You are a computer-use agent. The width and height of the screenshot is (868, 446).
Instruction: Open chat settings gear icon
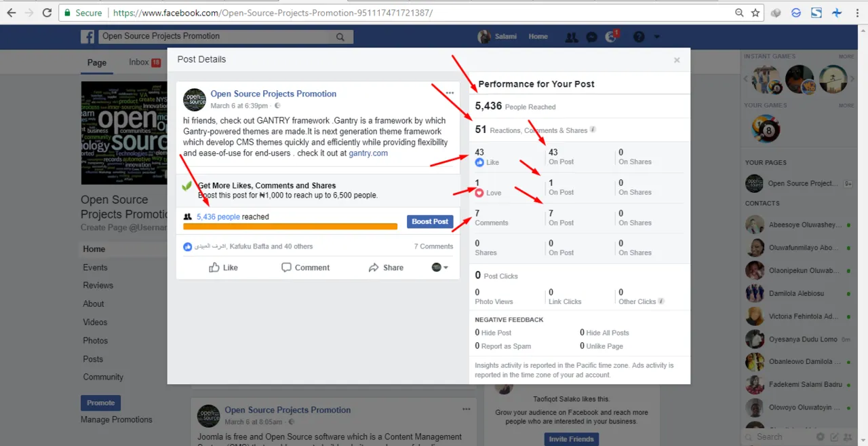point(821,437)
